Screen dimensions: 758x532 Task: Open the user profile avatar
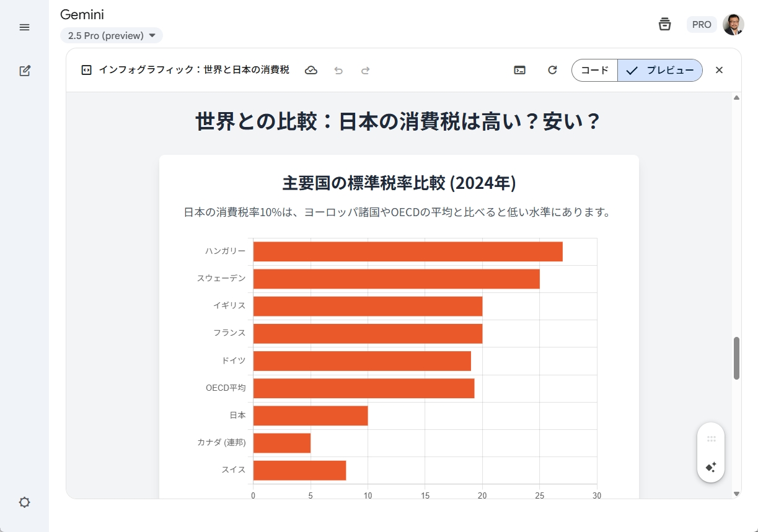[733, 25]
